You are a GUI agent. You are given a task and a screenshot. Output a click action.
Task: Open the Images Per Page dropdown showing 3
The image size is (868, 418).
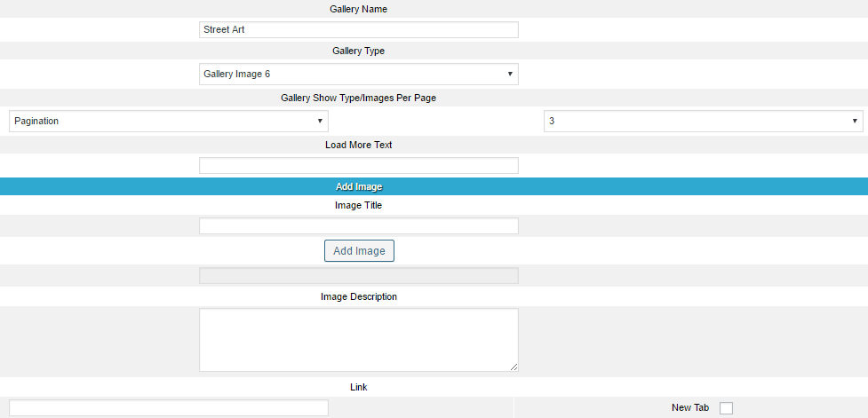click(x=703, y=121)
